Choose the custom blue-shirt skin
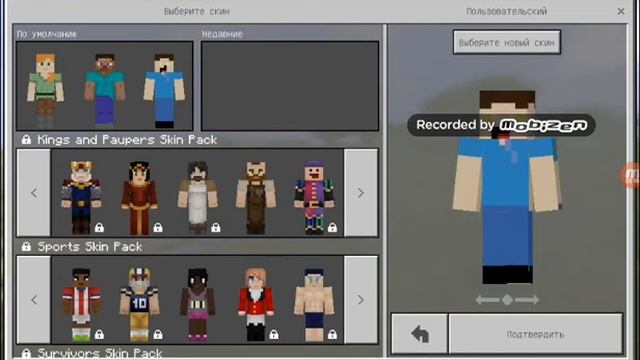This screenshot has width=640, height=360. [x=164, y=91]
